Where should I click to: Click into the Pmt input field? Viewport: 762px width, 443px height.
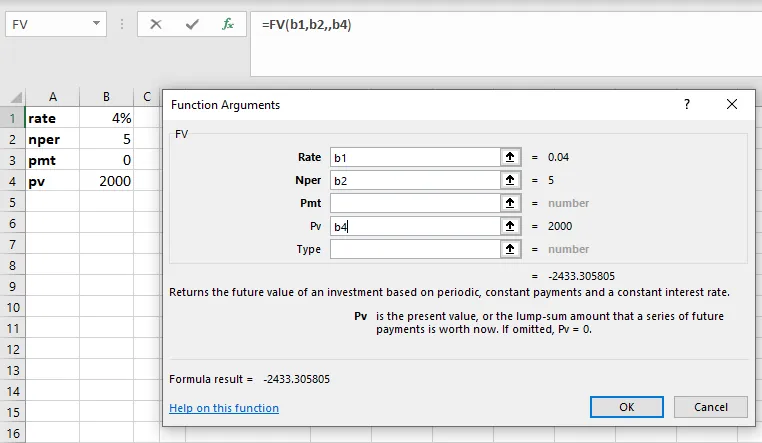point(414,203)
